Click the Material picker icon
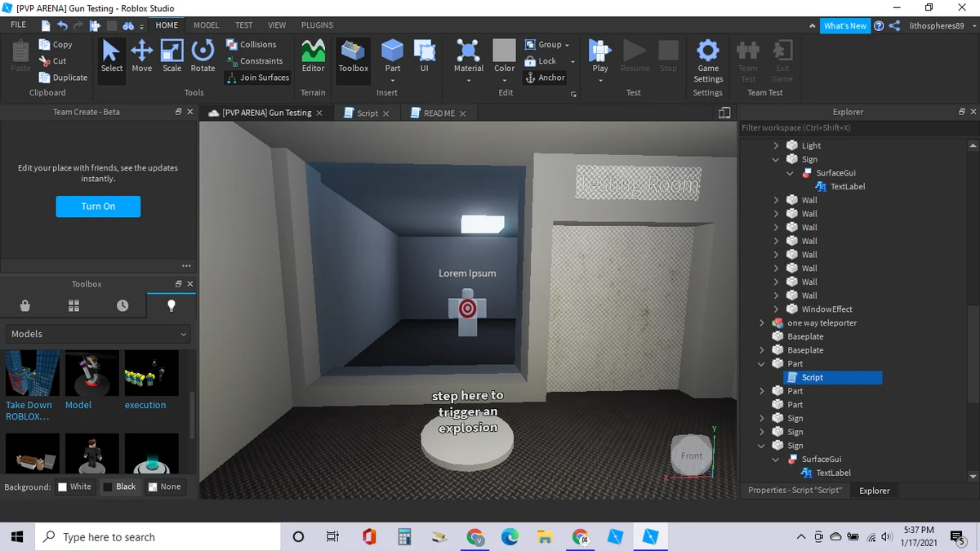980x551 pixels. click(469, 52)
